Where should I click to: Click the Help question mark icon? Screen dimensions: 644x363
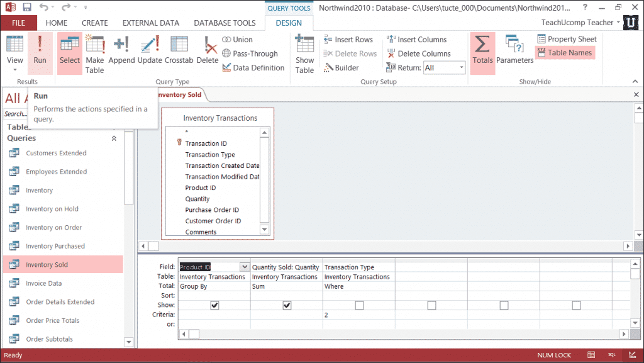point(585,7)
